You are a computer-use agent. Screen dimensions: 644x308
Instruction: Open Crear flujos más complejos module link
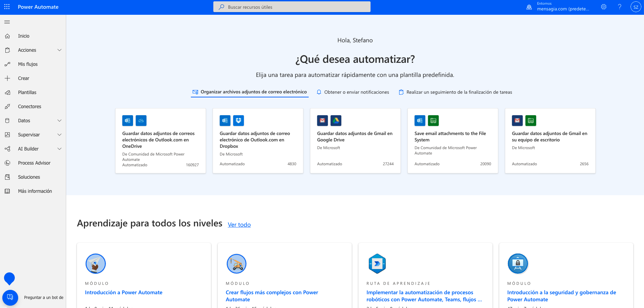[x=271, y=296]
